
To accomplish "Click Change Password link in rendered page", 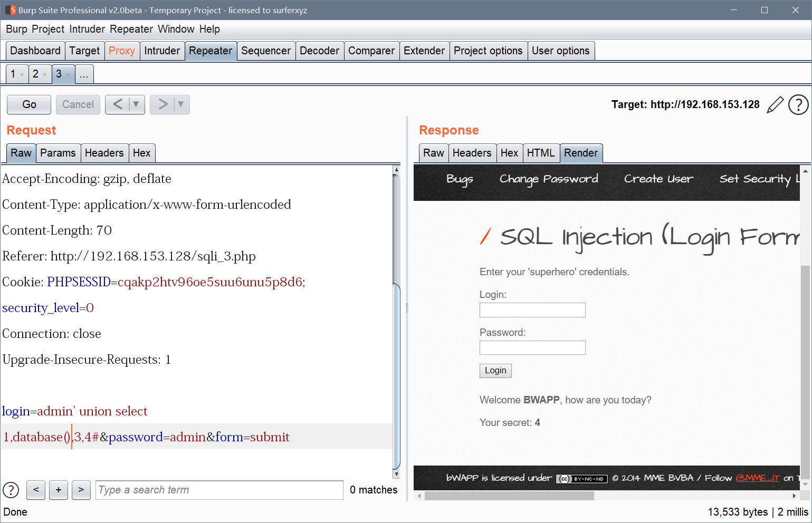I will pyautogui.click(x=549, y=179).
